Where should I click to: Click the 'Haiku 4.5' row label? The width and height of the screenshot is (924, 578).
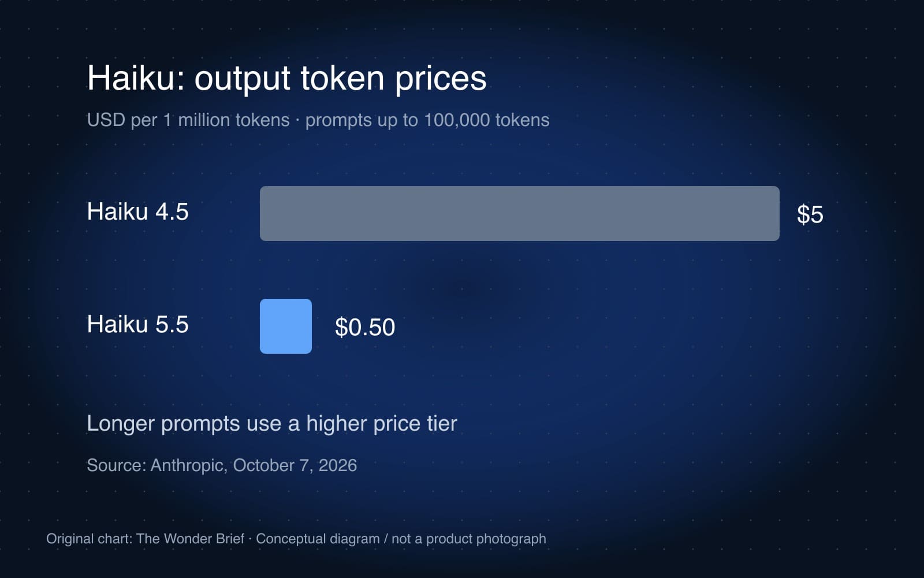click(137, 212)
